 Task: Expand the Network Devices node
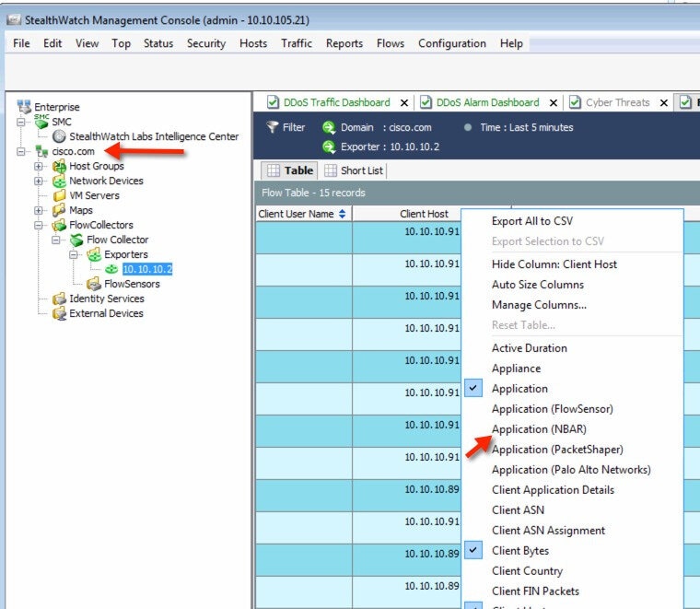point(39,181)
